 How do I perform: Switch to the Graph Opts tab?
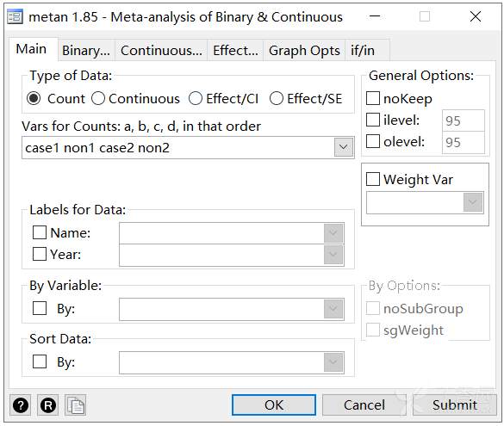click(304, 51)
